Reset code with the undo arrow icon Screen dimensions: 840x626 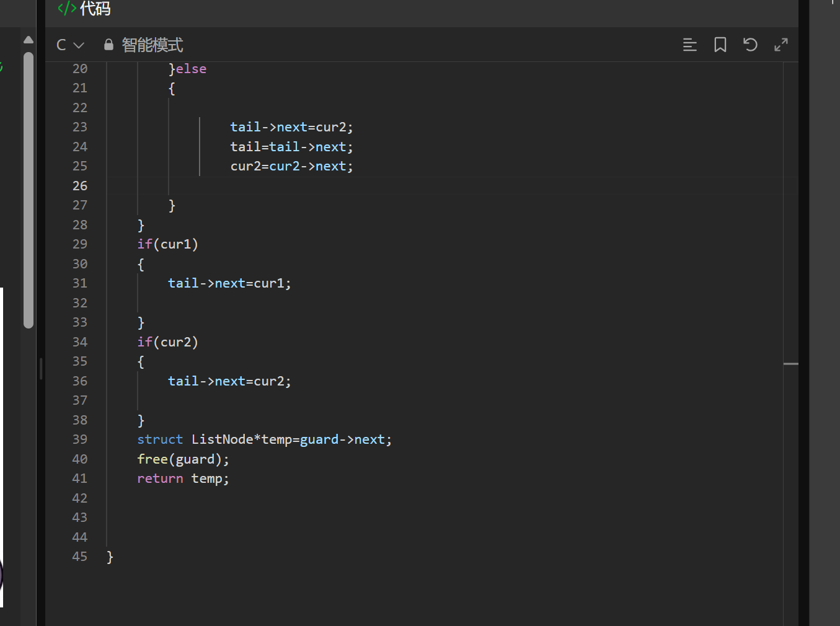pyautogui.click(x=750, y=45)
